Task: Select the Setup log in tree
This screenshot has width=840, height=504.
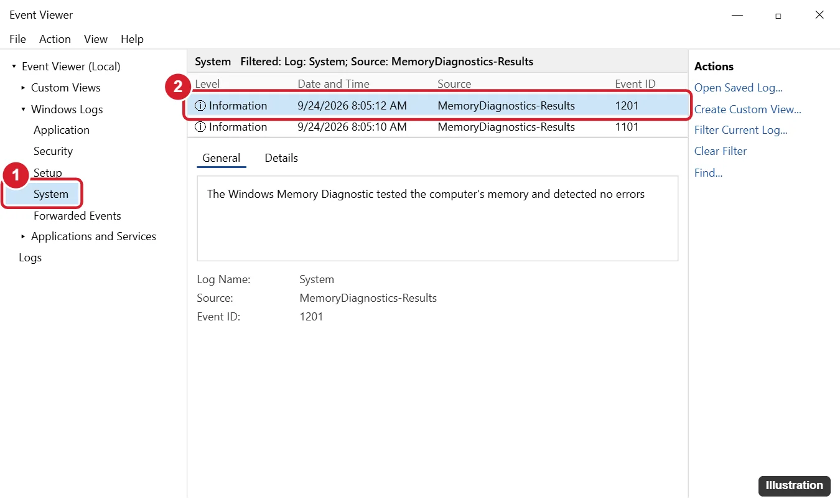Action: point(48,173)
